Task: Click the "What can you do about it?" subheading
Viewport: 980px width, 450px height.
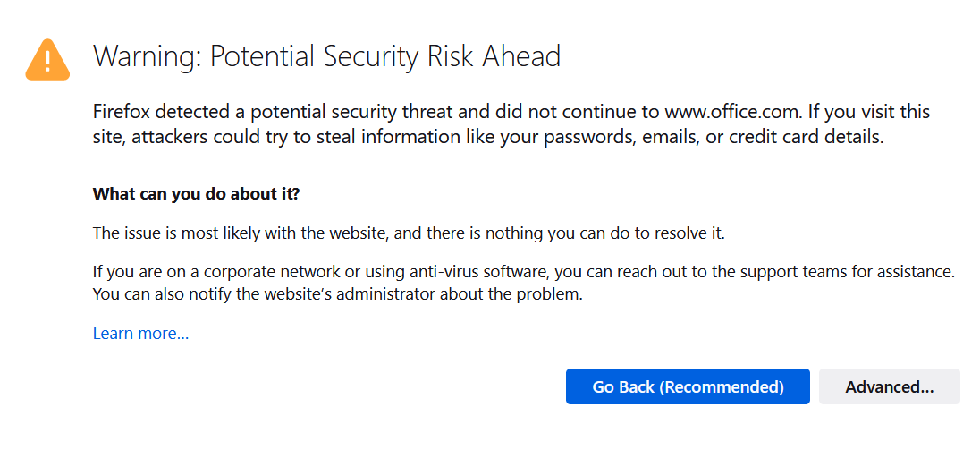Action: coord(198,193)
